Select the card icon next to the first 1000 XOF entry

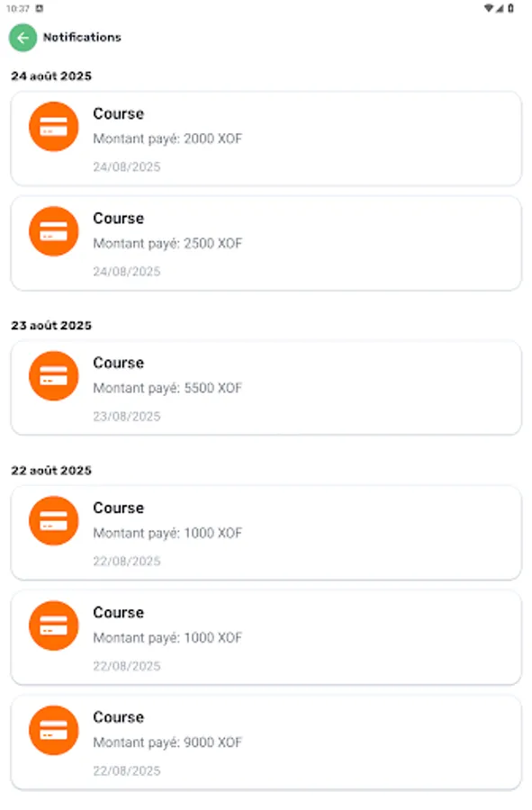53,521
